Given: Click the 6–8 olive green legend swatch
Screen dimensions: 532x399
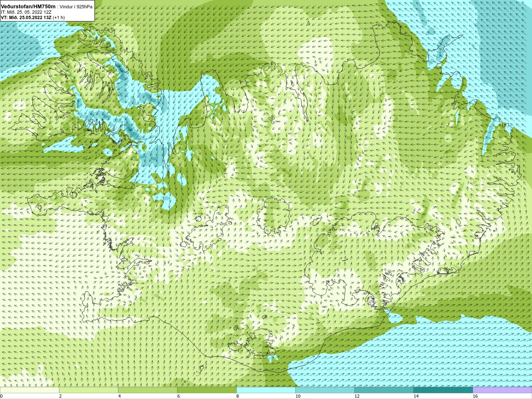Looking at the screenshot, I should point(207,390).
